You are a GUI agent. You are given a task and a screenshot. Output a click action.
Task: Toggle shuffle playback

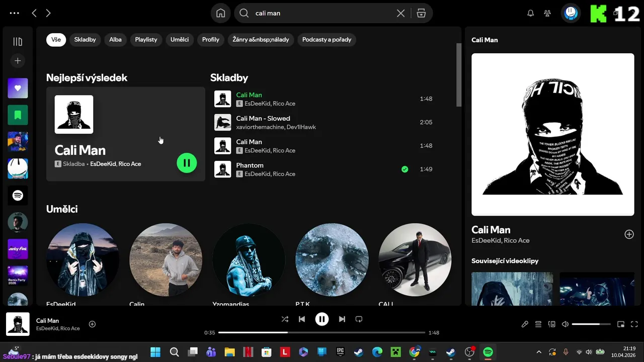pos(285,319)
